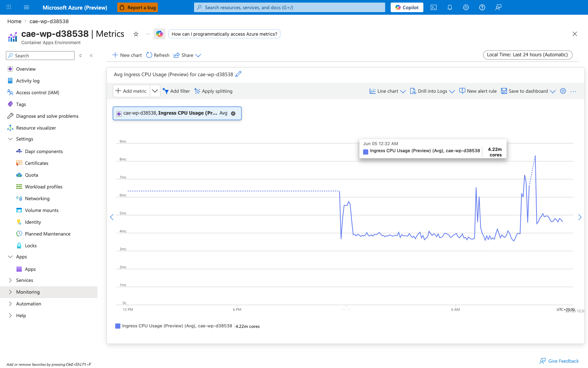This screenshot has width=588, height=368.
Task: Open the Azure portal apps grid icon
Action: [x=9, y=7]
